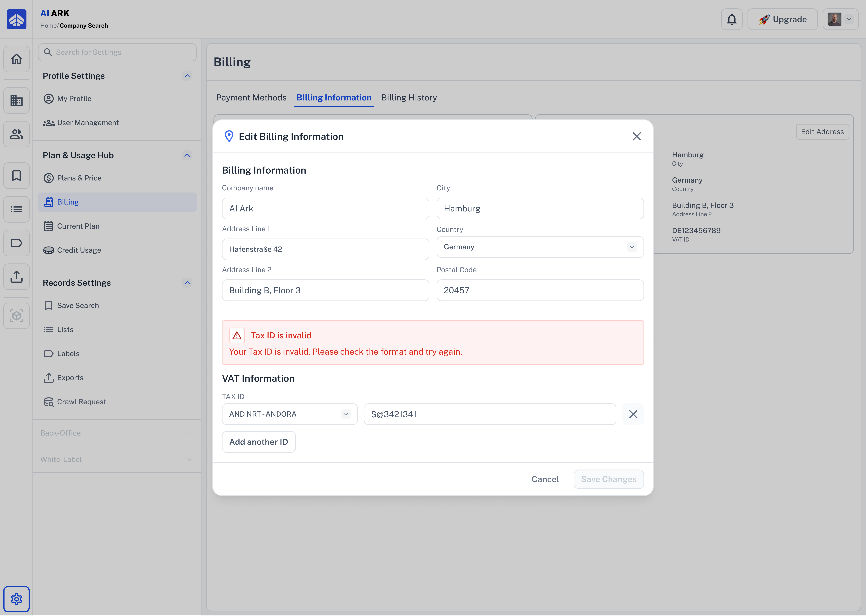
Task: Open the export upload icon in rail
Action: point(16,277)
